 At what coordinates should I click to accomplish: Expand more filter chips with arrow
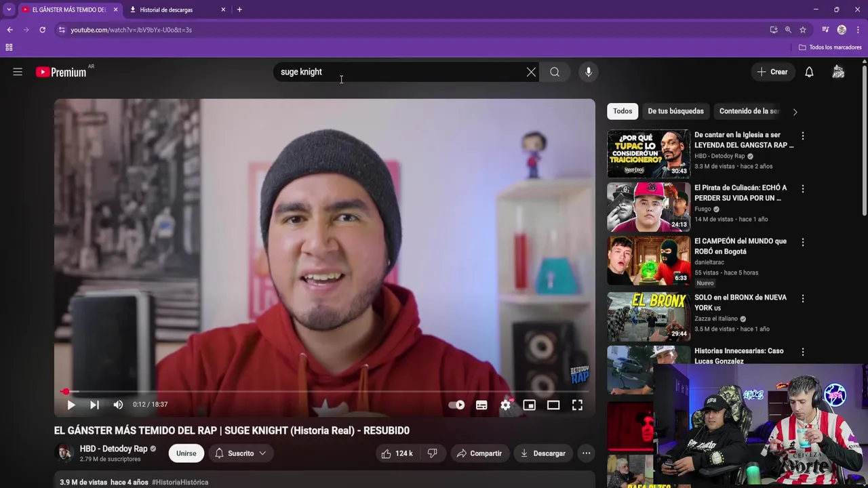[x=795, y=112]
